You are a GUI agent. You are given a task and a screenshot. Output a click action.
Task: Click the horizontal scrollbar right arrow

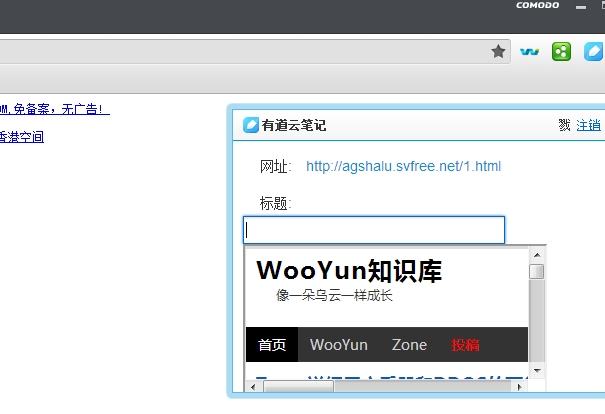pyautogui.click(x=519, y=387)
